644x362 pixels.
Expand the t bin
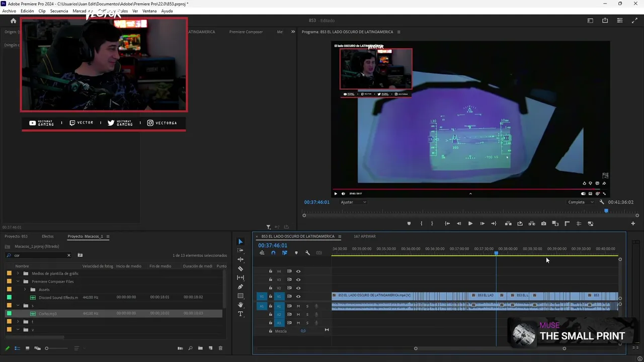tap(18, 322)
